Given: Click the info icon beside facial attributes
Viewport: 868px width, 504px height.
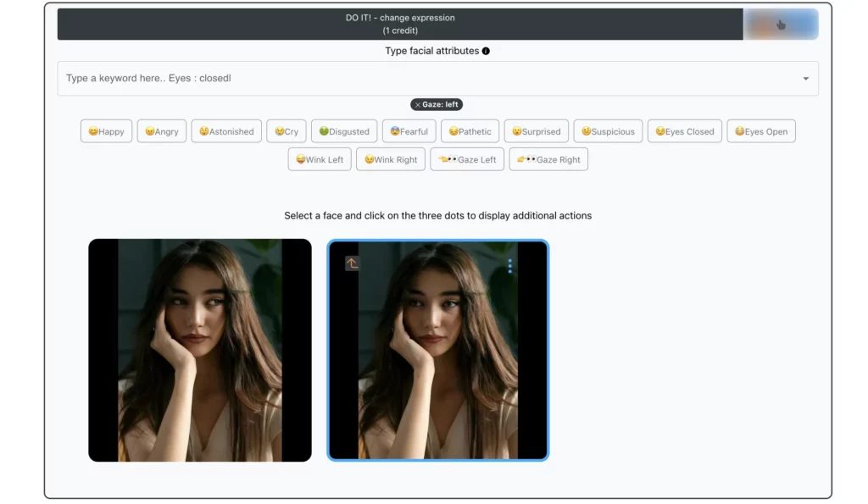Looking at the screenshot, I should coord(484,51).
